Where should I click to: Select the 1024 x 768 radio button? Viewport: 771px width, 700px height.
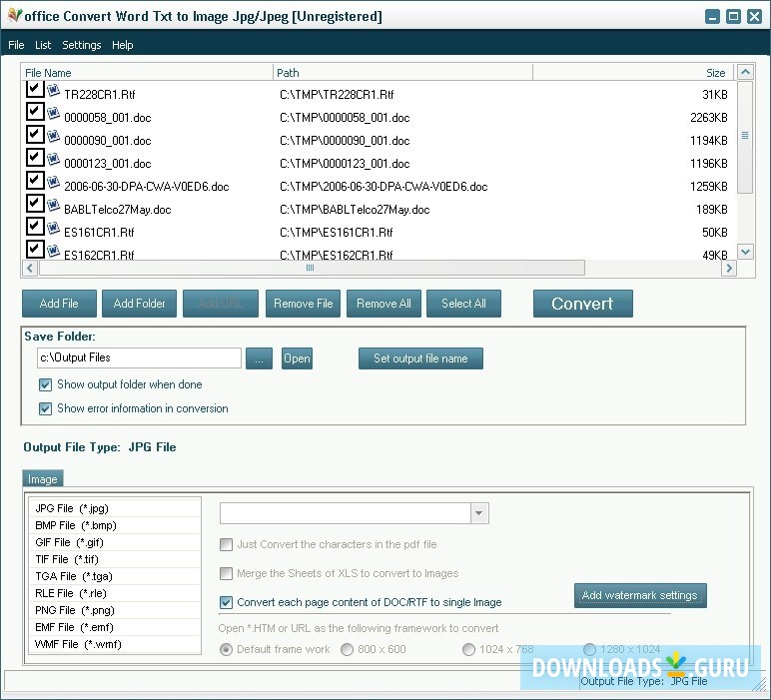468,650
